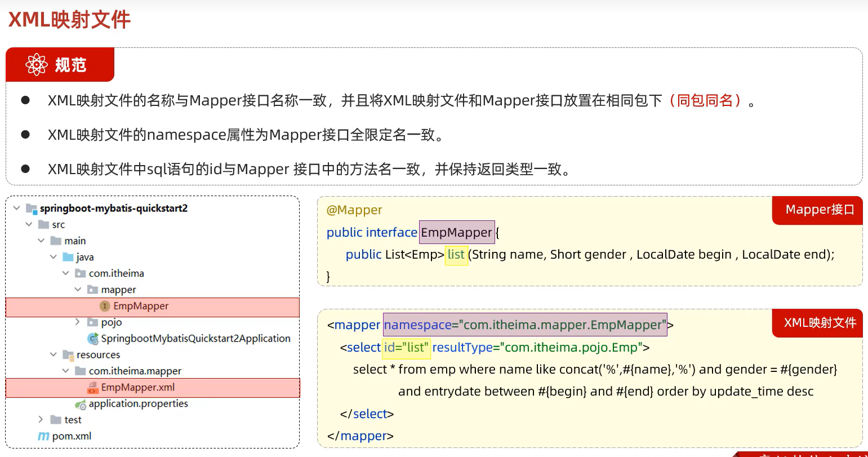
Task: Collapse the java folder chevron
Action: coord(54,258)
